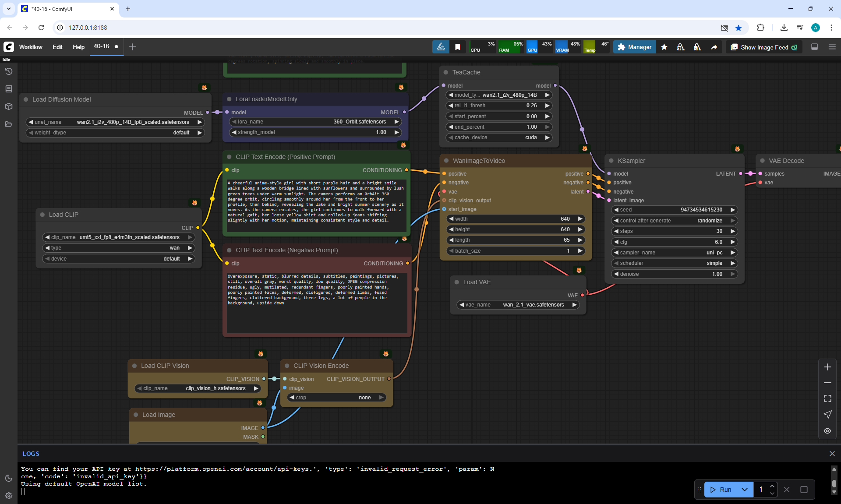Screen dimensions: 841x504
Task: Open the Workflow menu
Action: (x=31, y=47)
